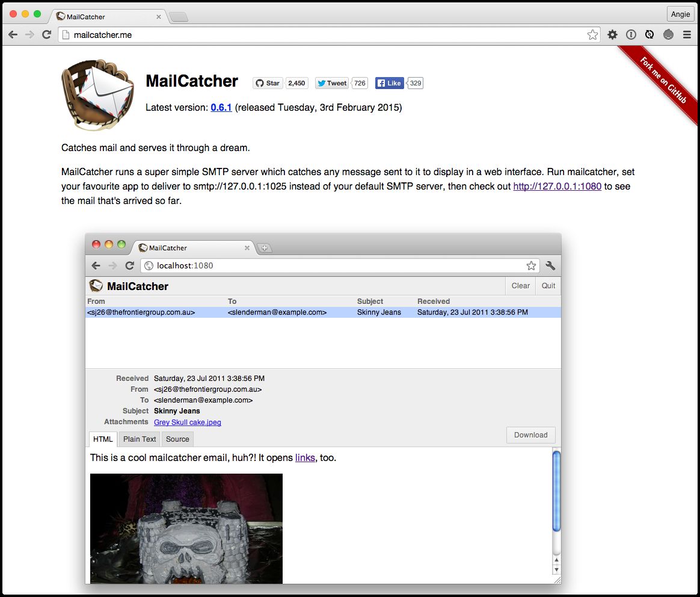This screenshot has height=597, width=700.
Task: Click the MailCatcher page heading
Action: pyautogui.click(x=192, y=81)
